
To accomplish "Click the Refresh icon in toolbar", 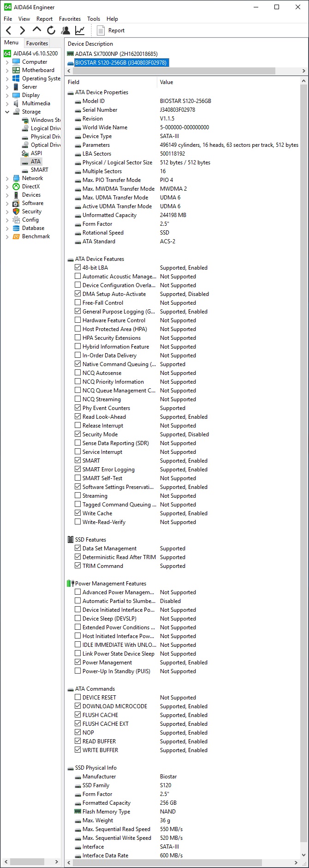I will 51,30.
